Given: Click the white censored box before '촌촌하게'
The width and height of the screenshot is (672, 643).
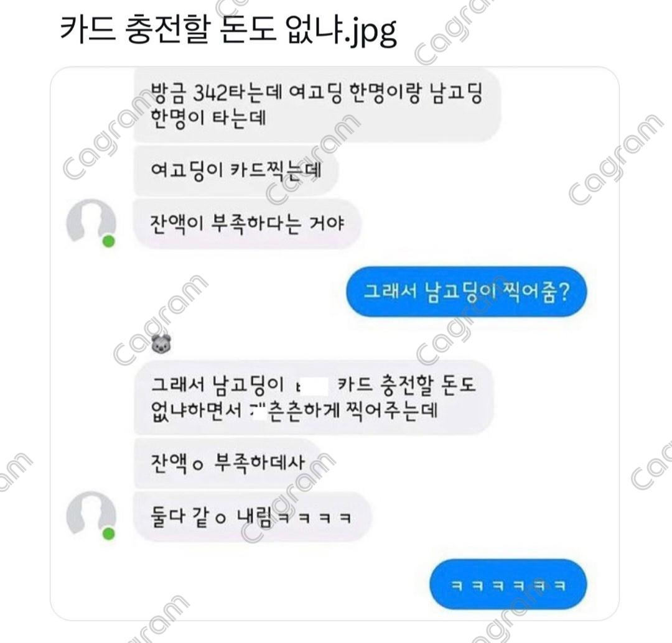Looking at the screenshot, I should click(258, 411).
